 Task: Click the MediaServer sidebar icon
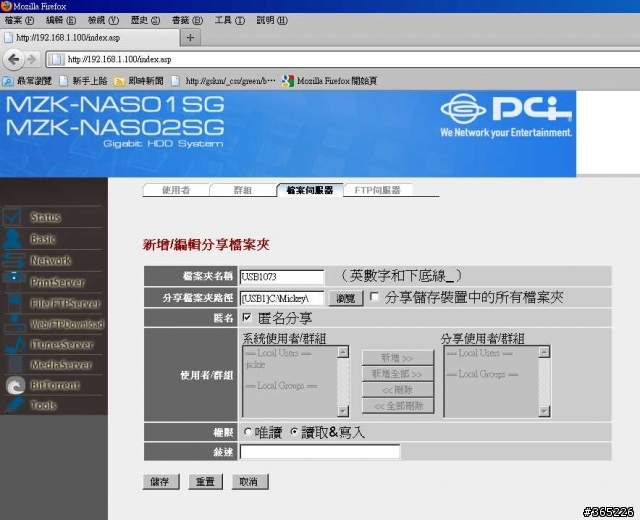[x=16, y=364]
